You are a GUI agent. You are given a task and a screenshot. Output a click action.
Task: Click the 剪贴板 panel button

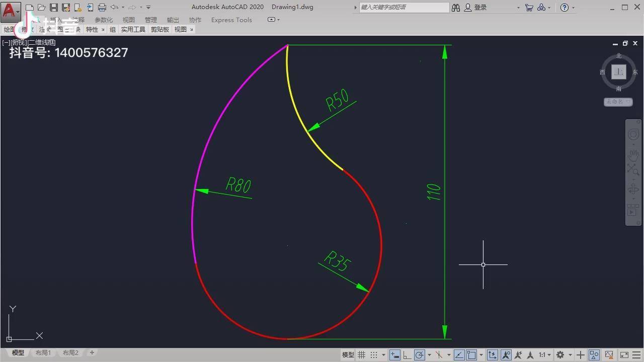pos(160,30)
